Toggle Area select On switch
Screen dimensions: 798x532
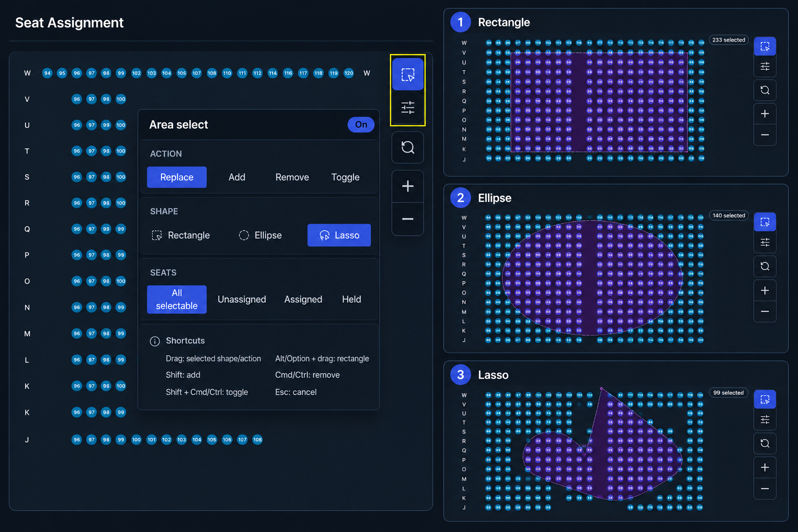pos(361,125)
